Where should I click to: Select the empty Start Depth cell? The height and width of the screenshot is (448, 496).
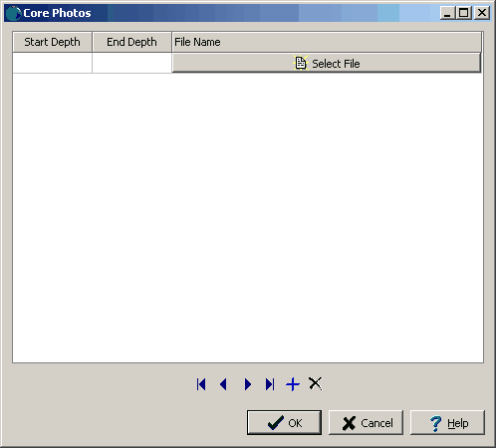coord(52,63)
